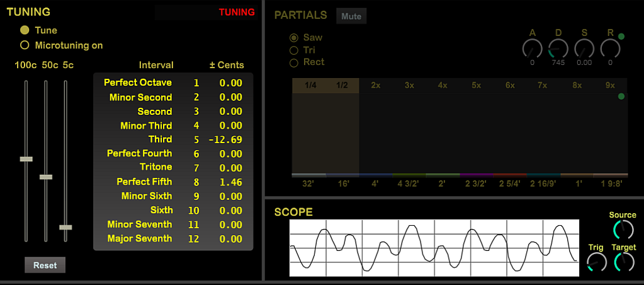Click the Sustain (S) knob
This screenshot has height=285, width=644.
(584, 49)
